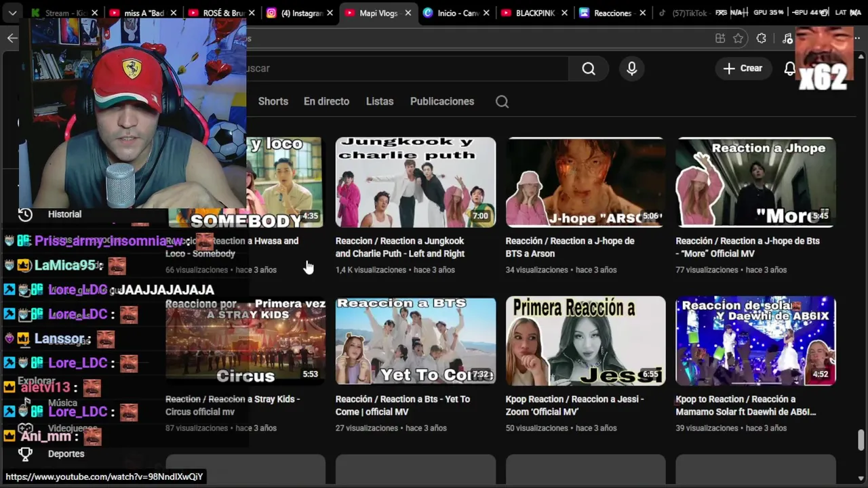Open title link Stray Kids - Circus official mv
868x488 pixels.
233,405
